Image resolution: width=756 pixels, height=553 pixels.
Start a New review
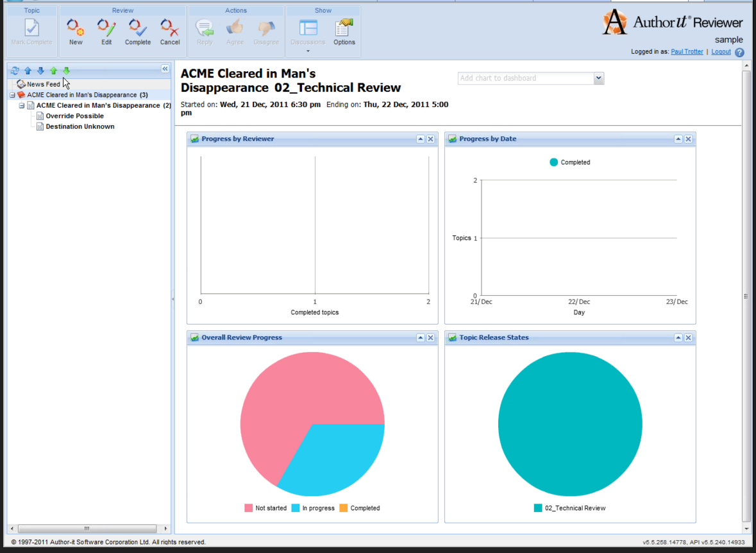(x=76, y=32)
